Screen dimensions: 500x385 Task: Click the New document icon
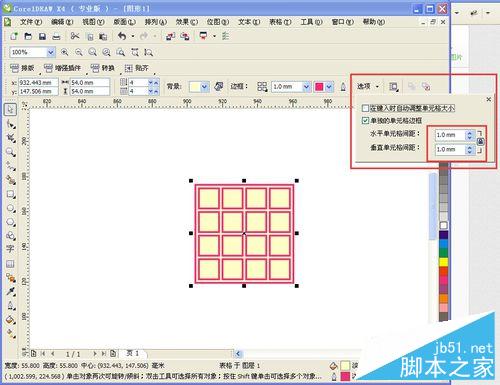click(14, 36)
